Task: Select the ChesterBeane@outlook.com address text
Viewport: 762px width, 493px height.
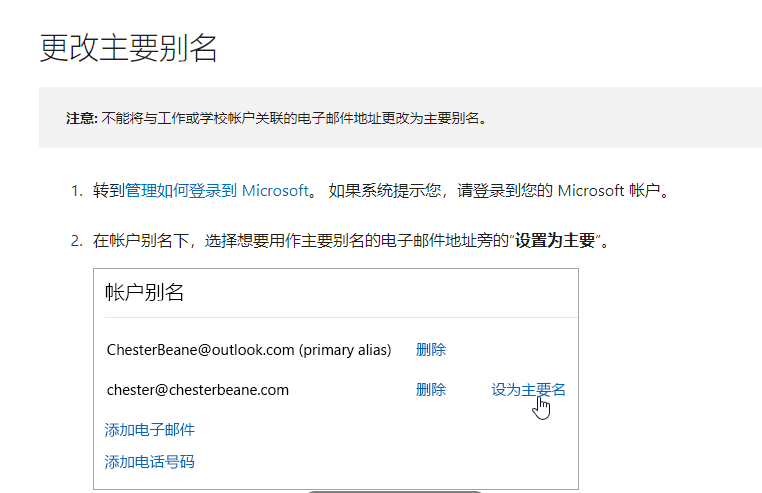Action: point(200,350)
